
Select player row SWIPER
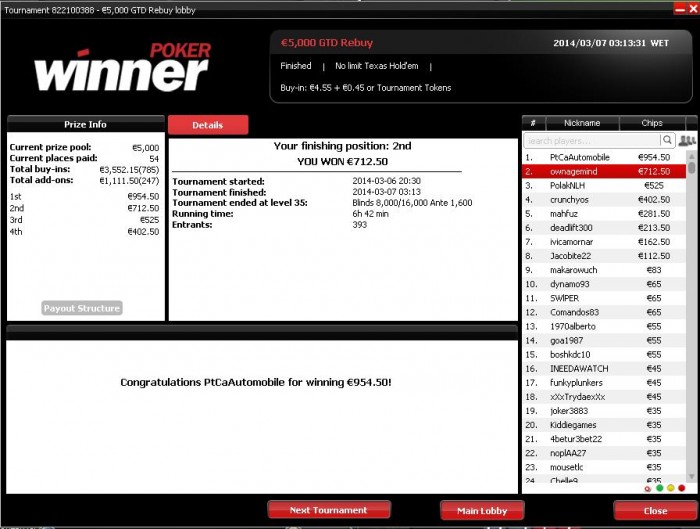tap(604, 298)
